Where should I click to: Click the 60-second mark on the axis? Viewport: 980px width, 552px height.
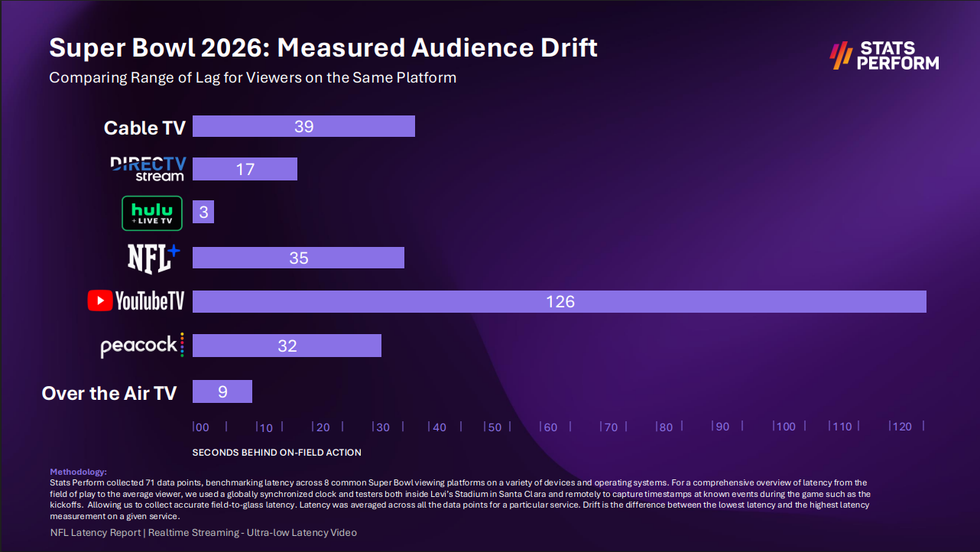pos(549,427)
